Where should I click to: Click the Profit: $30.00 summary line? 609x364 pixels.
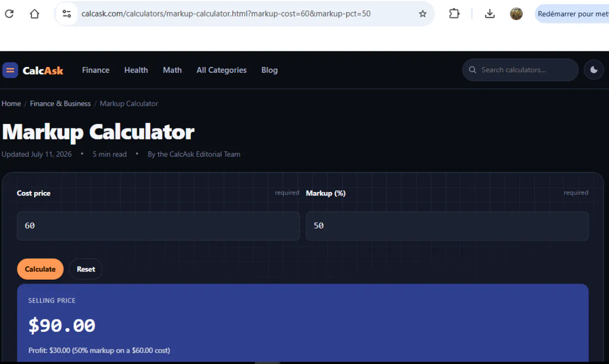click(99, 351)
